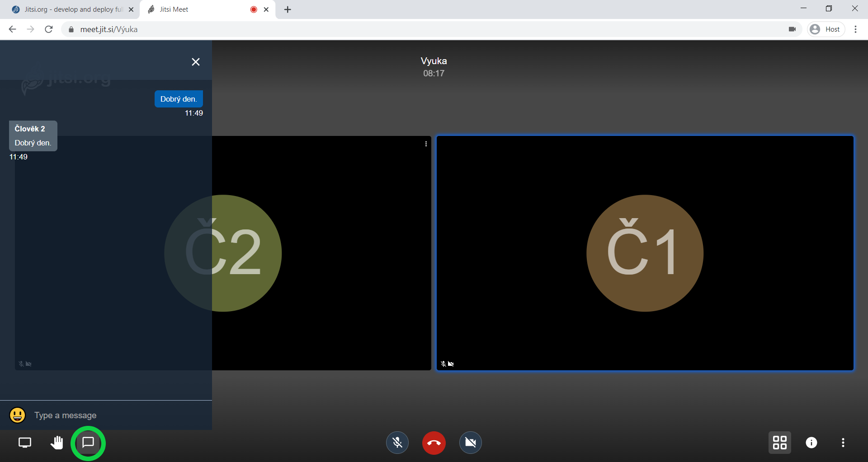
Task: Open Chrome's three-dot menu
Action: [x=855, y=29]
